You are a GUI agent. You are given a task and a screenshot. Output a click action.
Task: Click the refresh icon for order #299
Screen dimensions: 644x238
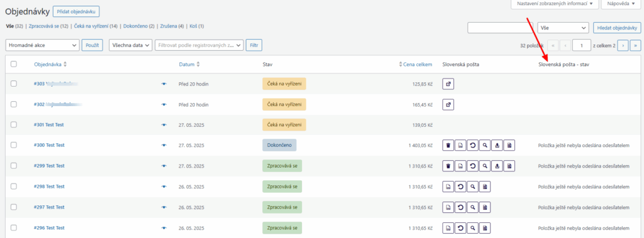click(473, 166)
